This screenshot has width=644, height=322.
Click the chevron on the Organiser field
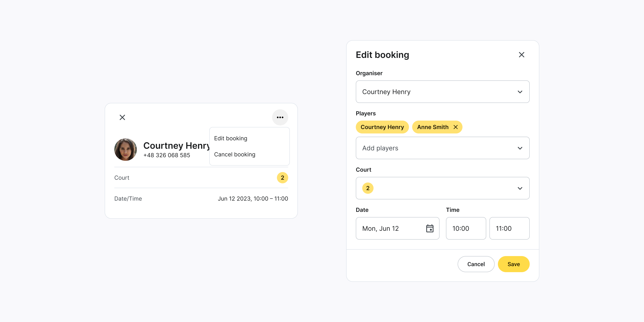(520, 92)
